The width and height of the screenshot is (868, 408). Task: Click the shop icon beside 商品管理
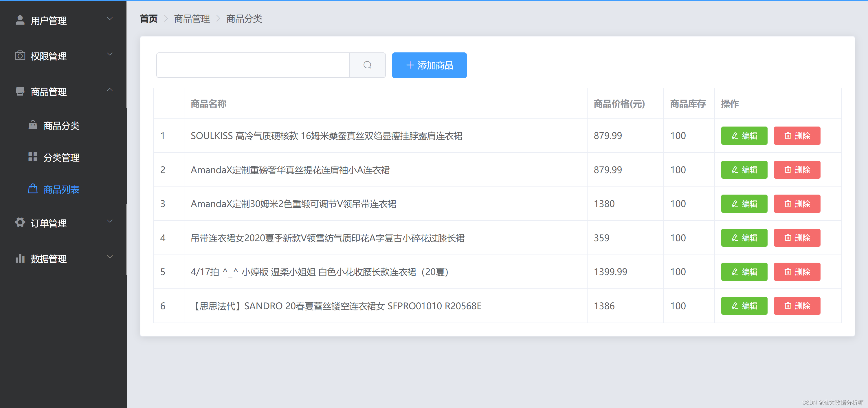[x=20, y=92]
